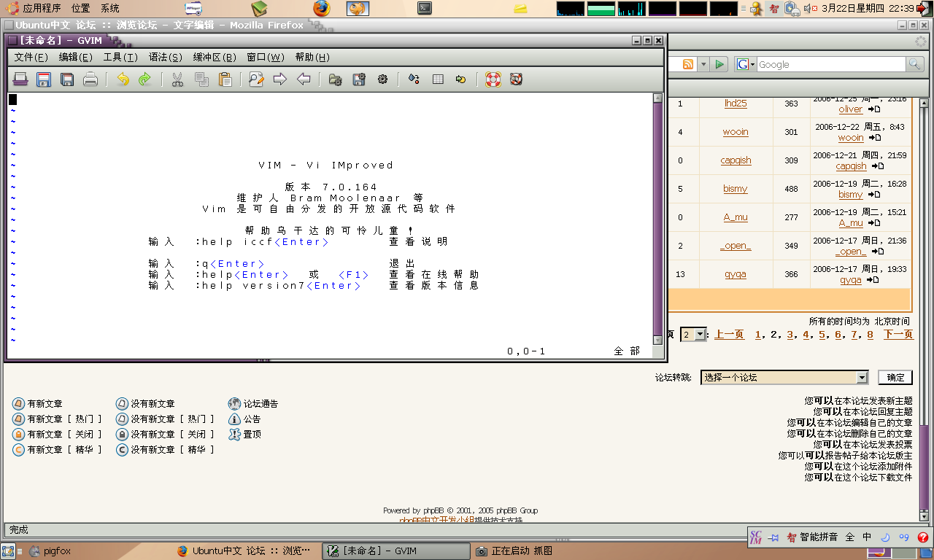Viewport: 934px width, 560px height.
Task: Toggle SCIM full/half width letter 全
Action: point(849,537)
